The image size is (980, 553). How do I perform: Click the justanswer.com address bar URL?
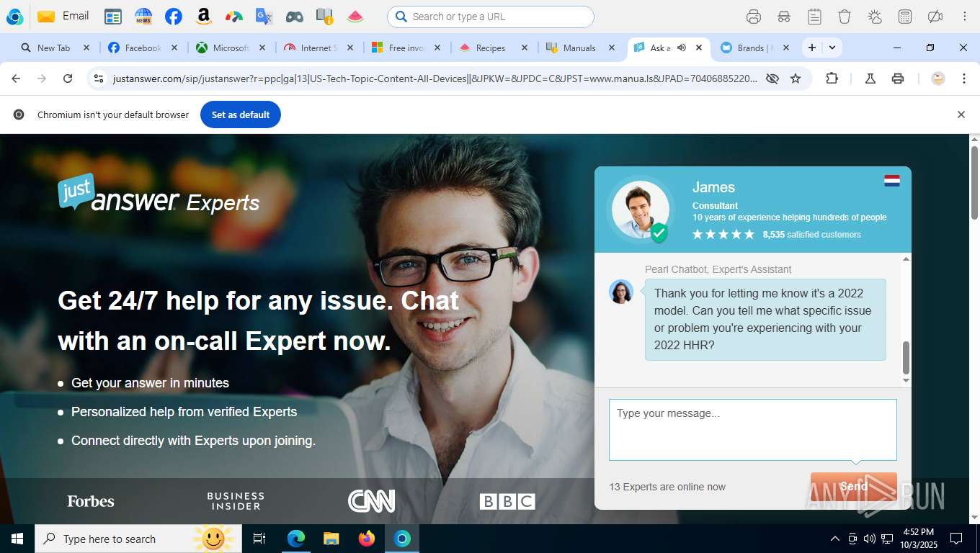pyautogui.click(x=435, y=78)
